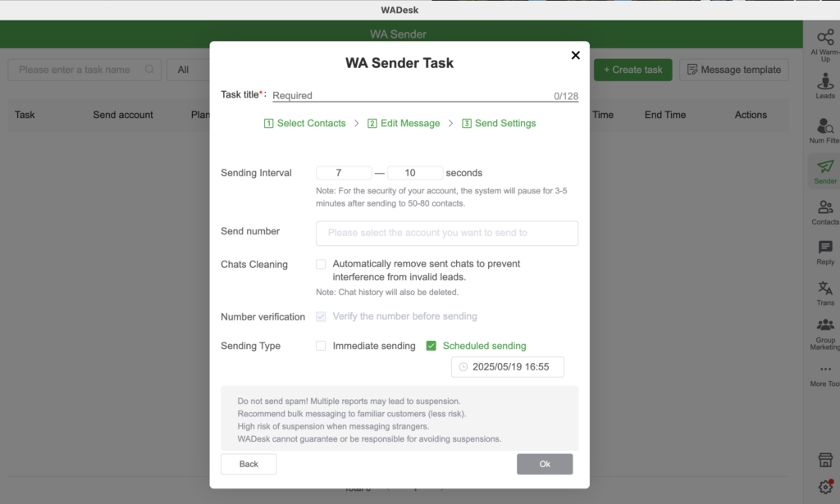Click the maximum interval field showing 10
This screenshot has height=504, width=840.
[415, 173]
